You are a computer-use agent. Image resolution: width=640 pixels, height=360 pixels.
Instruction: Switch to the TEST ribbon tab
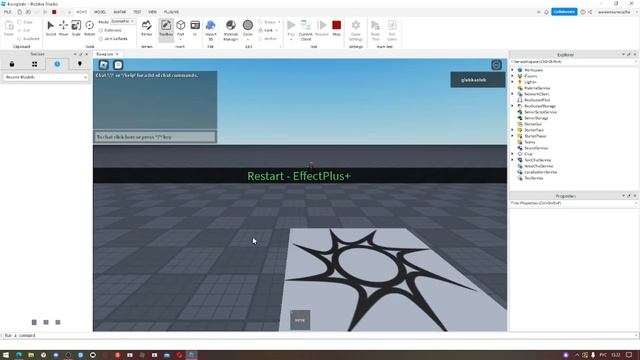[137, 12]
